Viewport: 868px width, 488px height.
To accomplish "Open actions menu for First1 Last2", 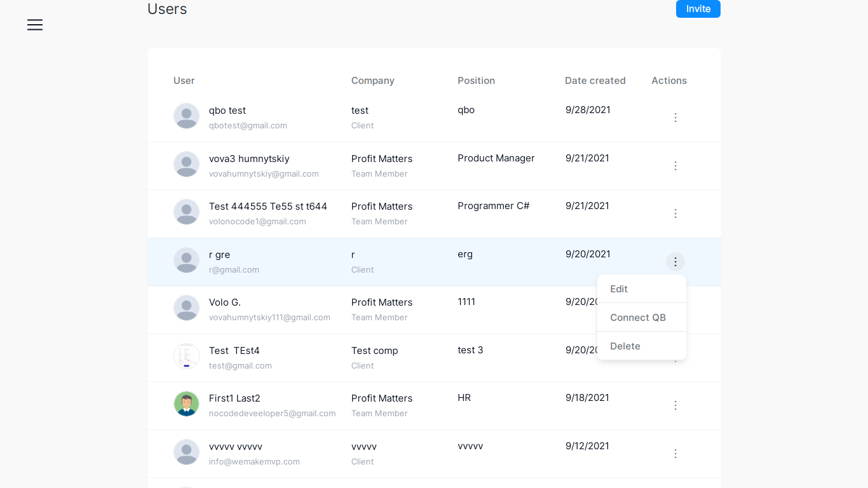I will pos(675,405).
